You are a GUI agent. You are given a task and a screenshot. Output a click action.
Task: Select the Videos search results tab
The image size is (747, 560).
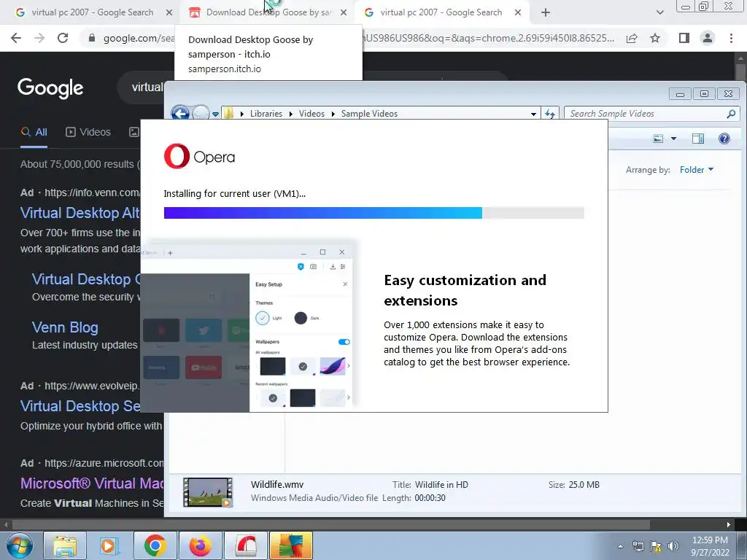pyautogui.click(x=88, y=132)
